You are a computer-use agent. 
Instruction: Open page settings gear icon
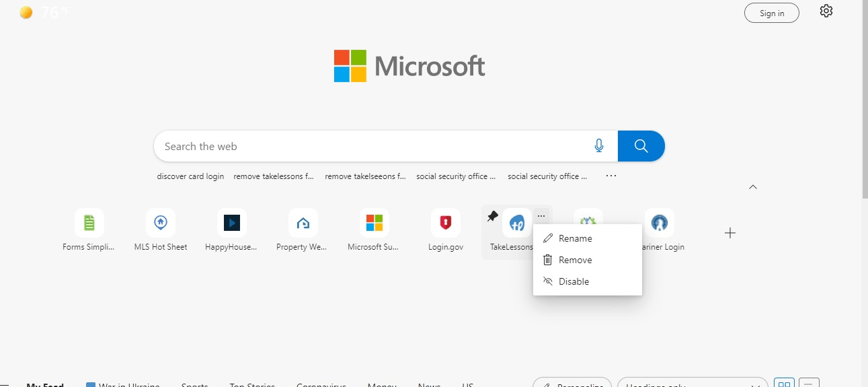pos(826,11)
